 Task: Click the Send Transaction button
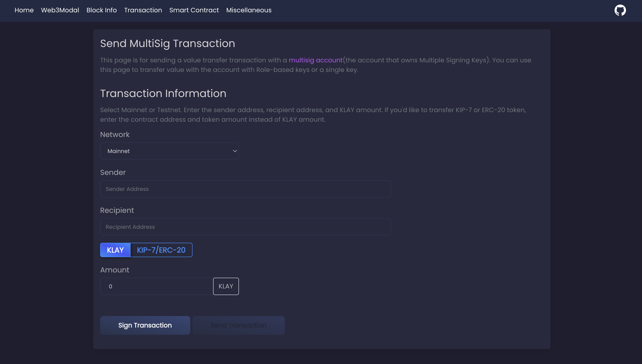238,325
